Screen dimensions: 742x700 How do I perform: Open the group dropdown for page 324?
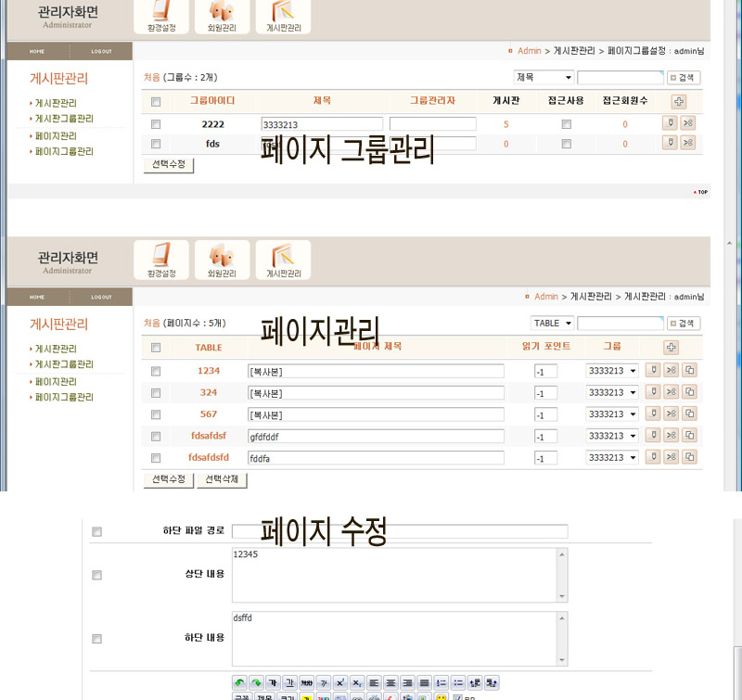coord(612,392)
